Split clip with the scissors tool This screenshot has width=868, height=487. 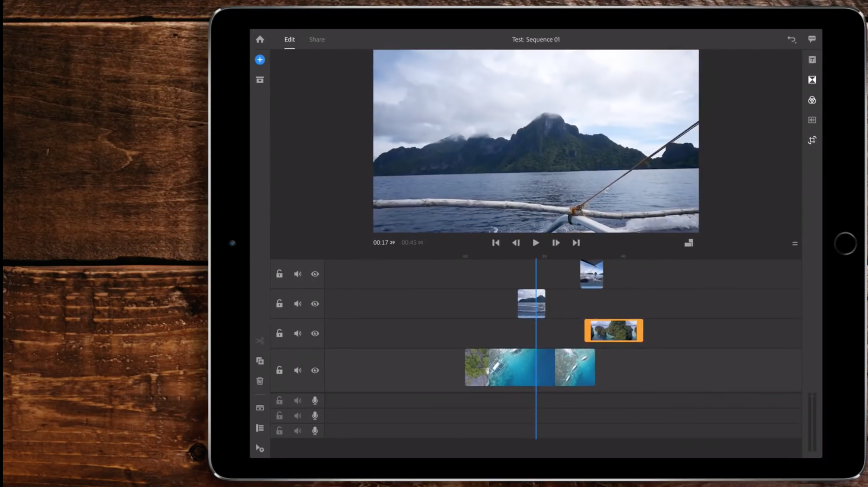coord(260,341)
